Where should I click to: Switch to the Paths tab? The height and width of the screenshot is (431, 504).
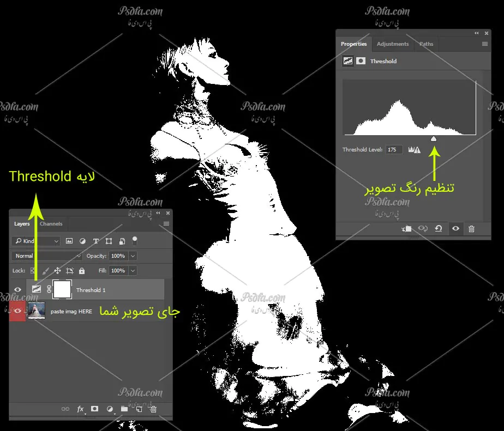point(426,44)
